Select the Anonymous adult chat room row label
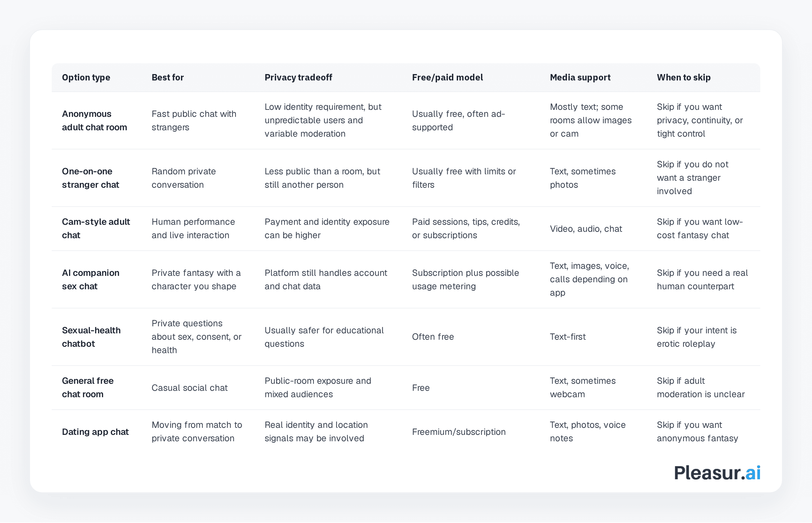Image resolution: width=812 pixels, height=523 pixels. click(94, 121)
